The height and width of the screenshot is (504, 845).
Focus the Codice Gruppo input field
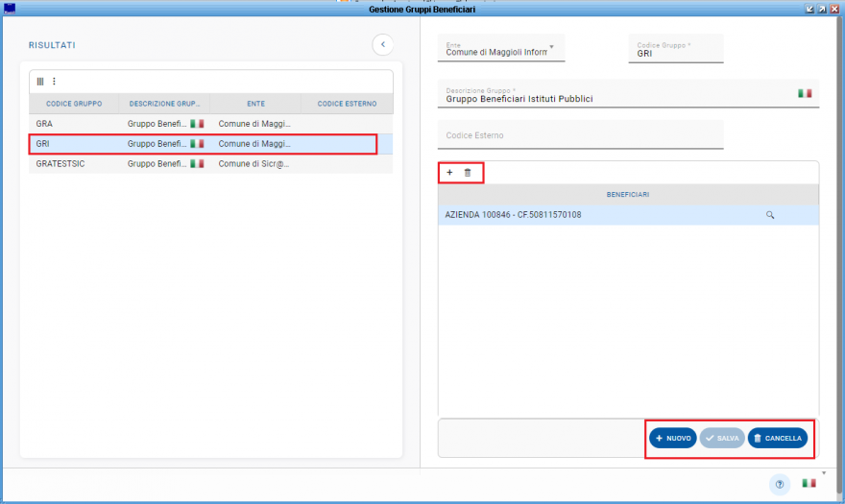pos(676,54)
